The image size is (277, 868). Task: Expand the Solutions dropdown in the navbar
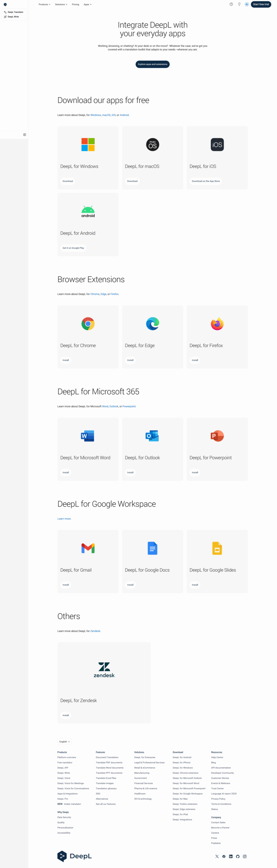[61, 4]
